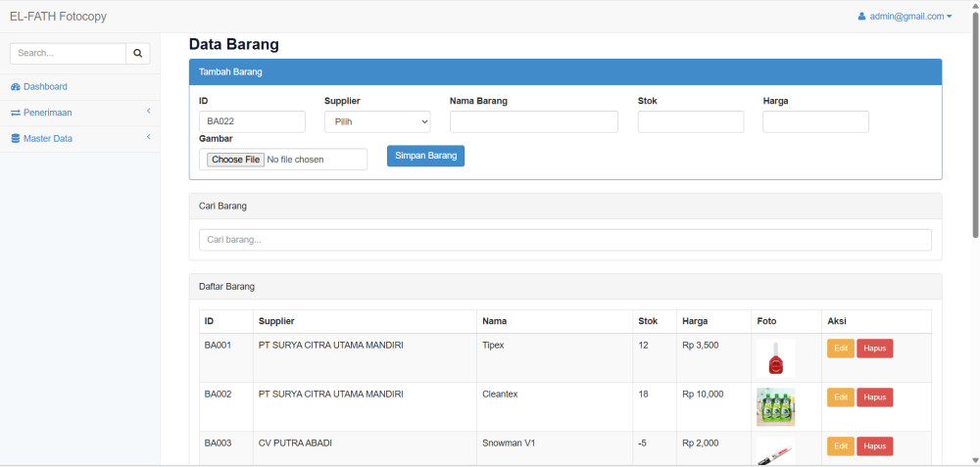Edit the Tipex item BA001
Viewport: 980px width, 467px height.
click(x=840, y=349)
